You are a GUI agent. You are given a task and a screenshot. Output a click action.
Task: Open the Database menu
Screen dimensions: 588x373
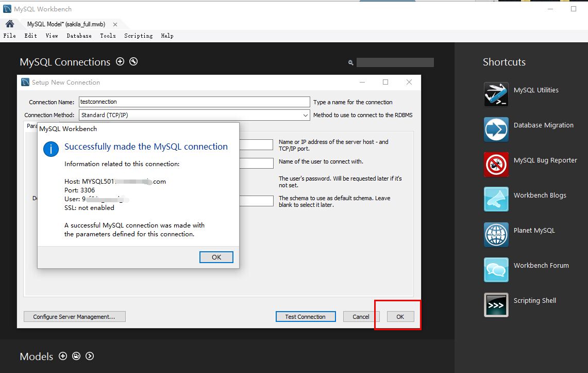(x=79, y=36)
